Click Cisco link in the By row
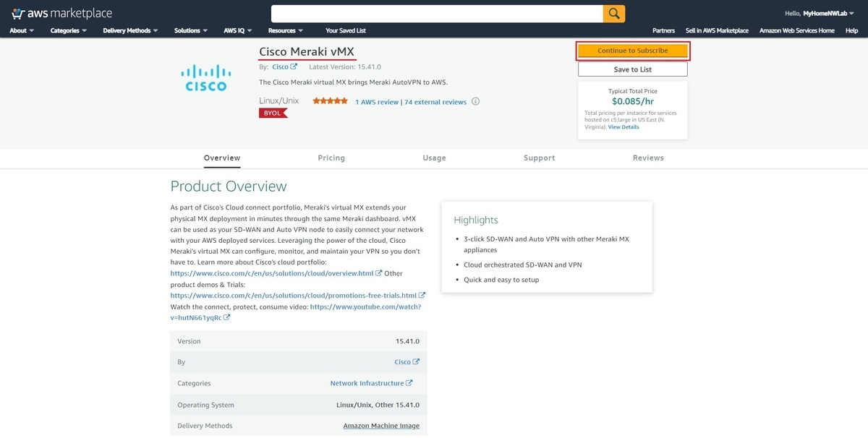Image resolution: width=868 pixels, height=438 pixels. coord(402,362)
